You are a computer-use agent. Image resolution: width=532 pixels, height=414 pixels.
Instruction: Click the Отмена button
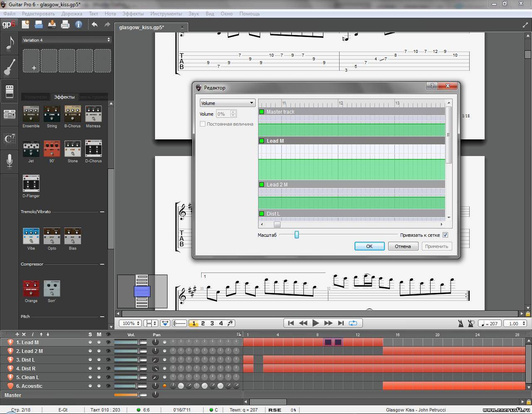pos(403,246)
